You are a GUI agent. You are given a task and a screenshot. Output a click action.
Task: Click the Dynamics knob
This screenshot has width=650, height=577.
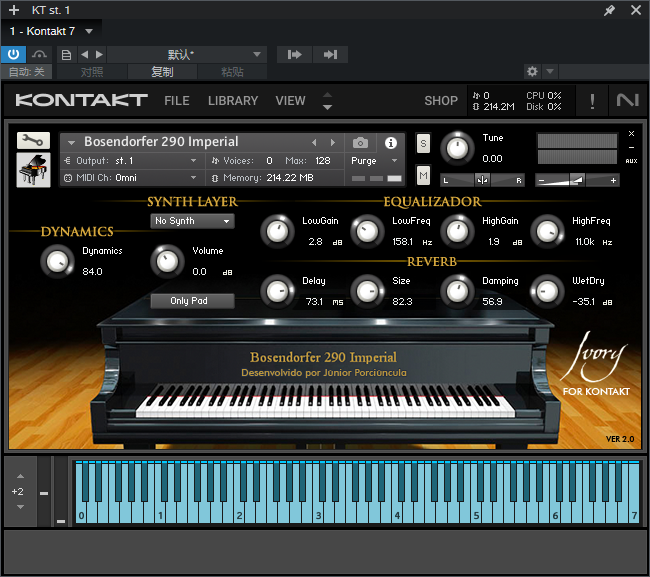click(57, 262)
